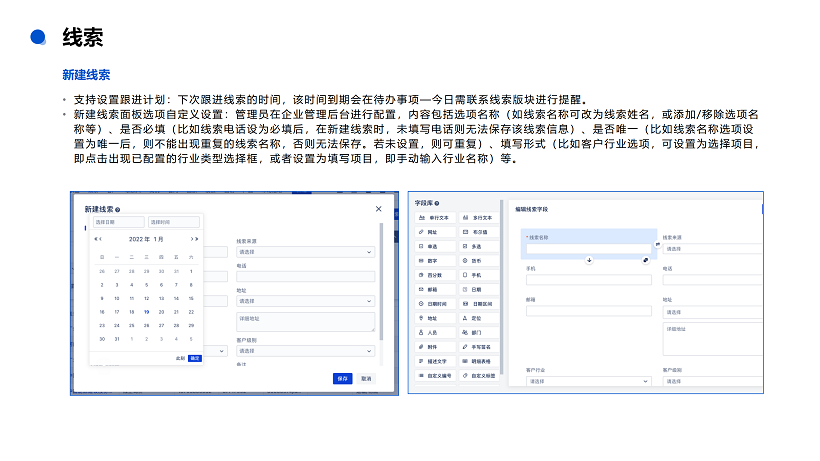The height and width of the screenshot is (461, 820).
Task: Add the 日期 field type from 字段库
Action: pyautogui.click(x=479, y=289)
